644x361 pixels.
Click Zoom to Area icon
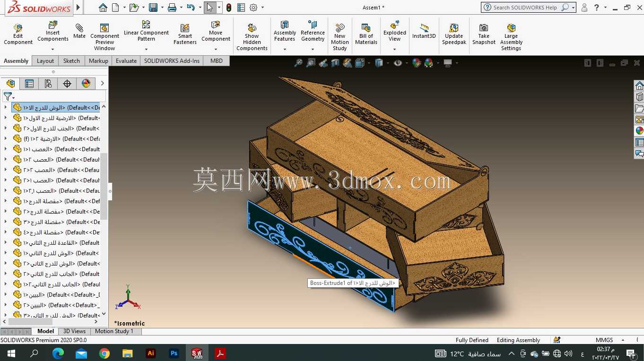[x=311, y=62]
